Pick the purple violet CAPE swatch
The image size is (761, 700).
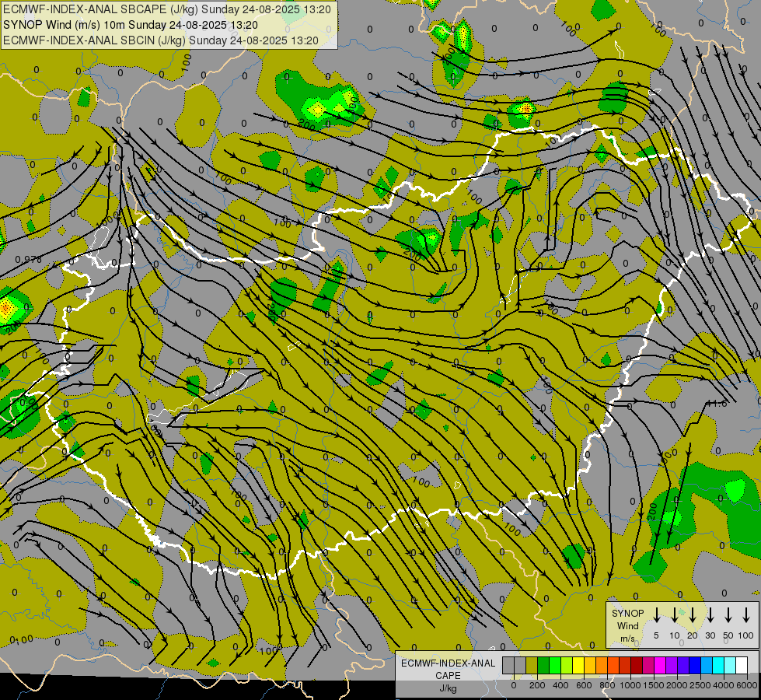click(x=672, y=665)
